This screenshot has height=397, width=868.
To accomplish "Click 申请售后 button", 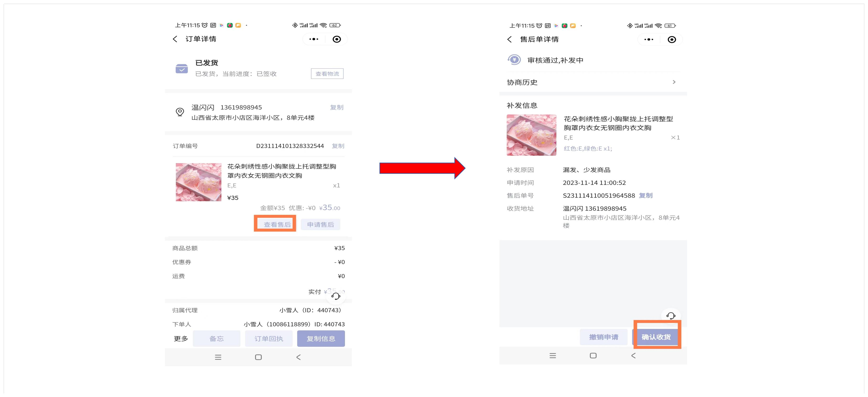I will point(320,224).
